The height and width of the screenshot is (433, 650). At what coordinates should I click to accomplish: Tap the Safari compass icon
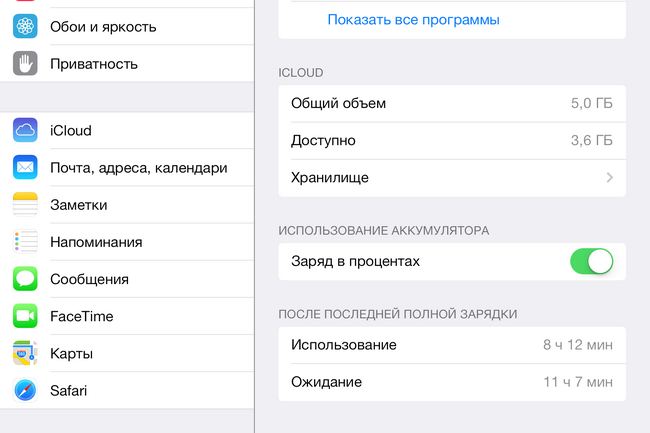tap(25, 390)
